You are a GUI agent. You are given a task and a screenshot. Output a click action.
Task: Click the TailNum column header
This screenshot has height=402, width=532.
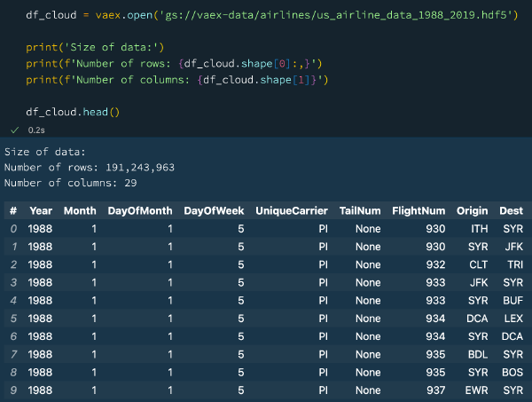[x=360, y=210]
